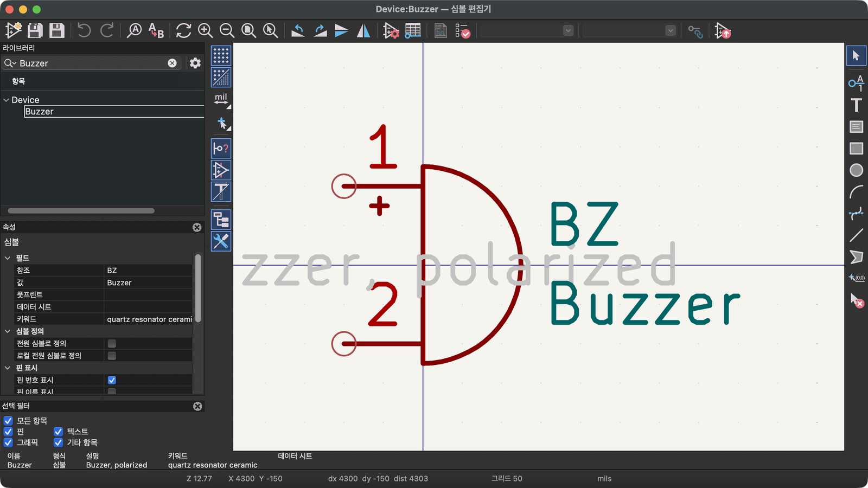Mirror the item horizontally
The width and height of the screenshot is (868, 488).
[363, 30]
